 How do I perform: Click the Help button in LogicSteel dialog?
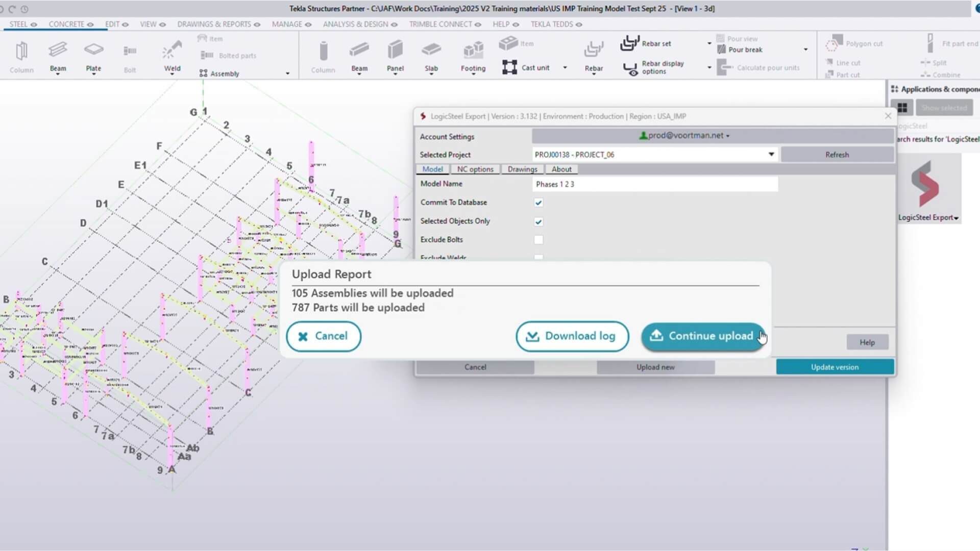(867, 342)
